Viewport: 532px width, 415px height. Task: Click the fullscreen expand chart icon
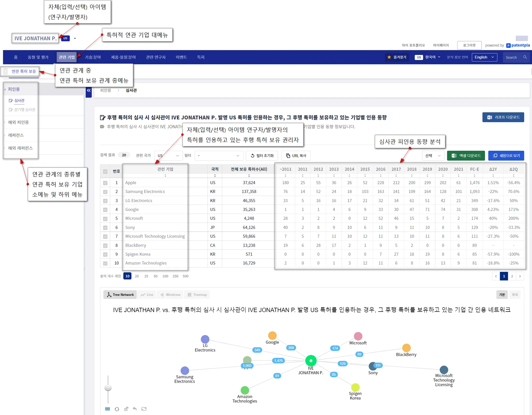click(x=144, y=409)
